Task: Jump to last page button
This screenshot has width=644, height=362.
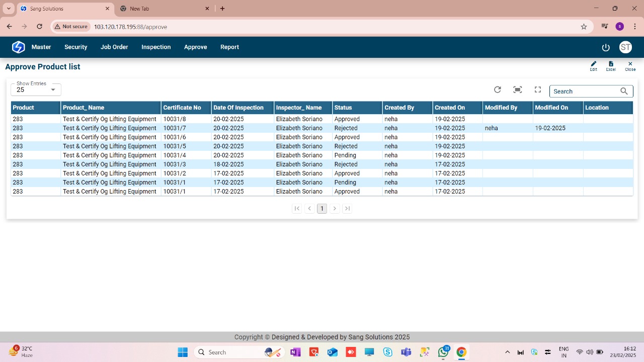Action: tap(347, 208)
